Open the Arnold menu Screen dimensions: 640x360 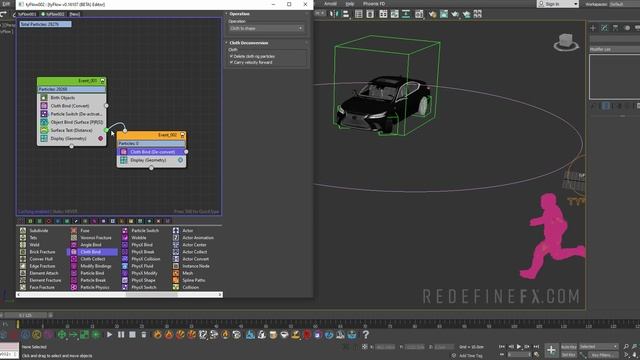pos(330,4)
